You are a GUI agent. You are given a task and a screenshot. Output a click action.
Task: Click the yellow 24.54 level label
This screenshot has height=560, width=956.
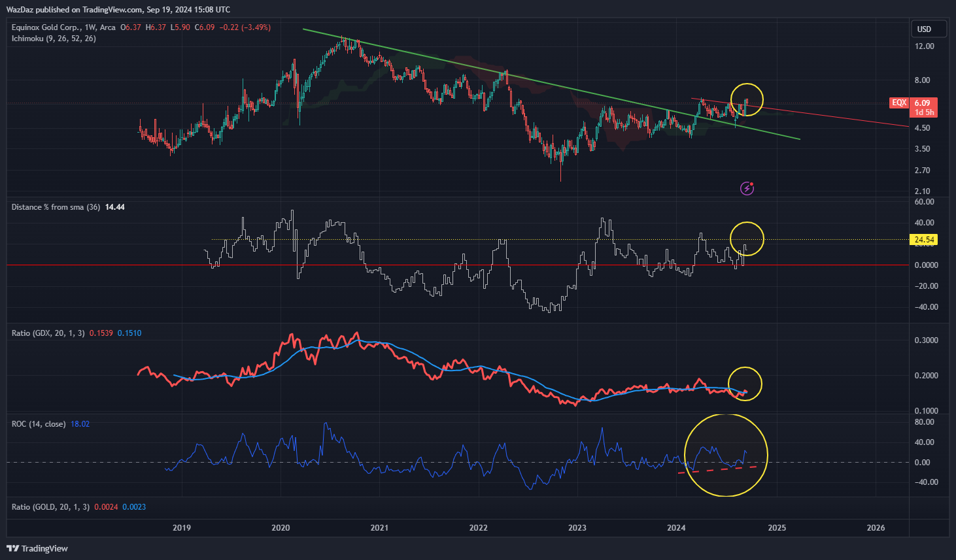pyautogui.click(x=924, y=240)
